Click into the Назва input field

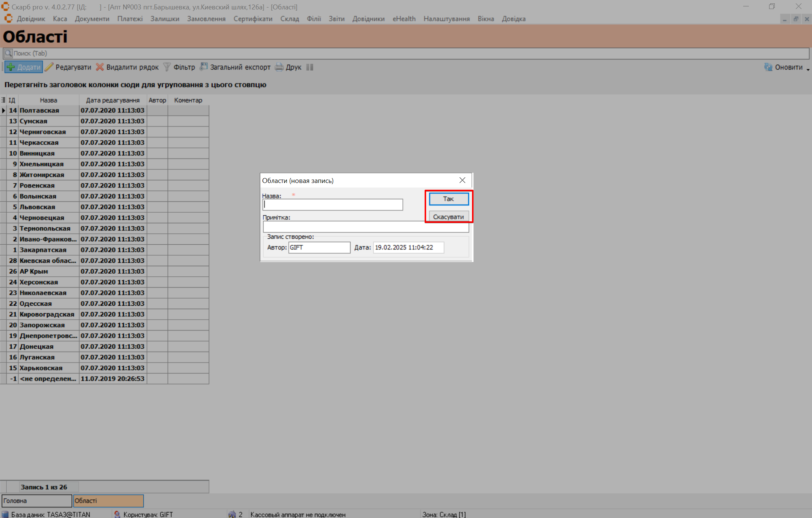click(333, 205)
